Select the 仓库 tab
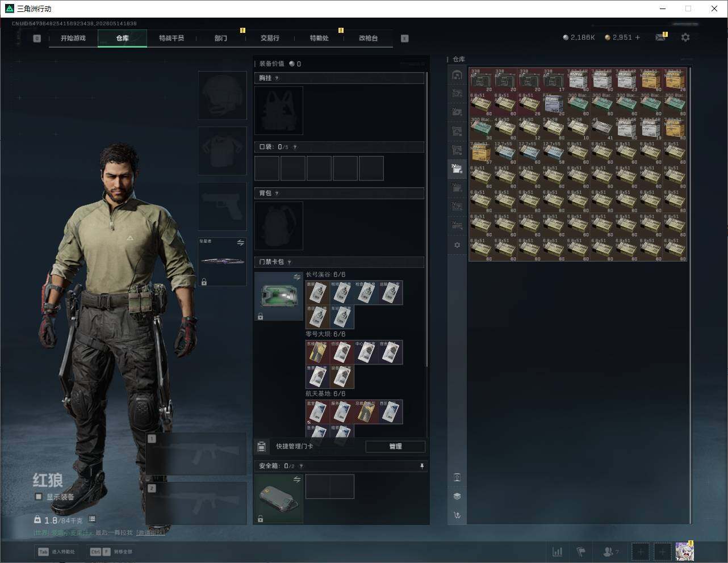728x563 pixels. [123, 38]
